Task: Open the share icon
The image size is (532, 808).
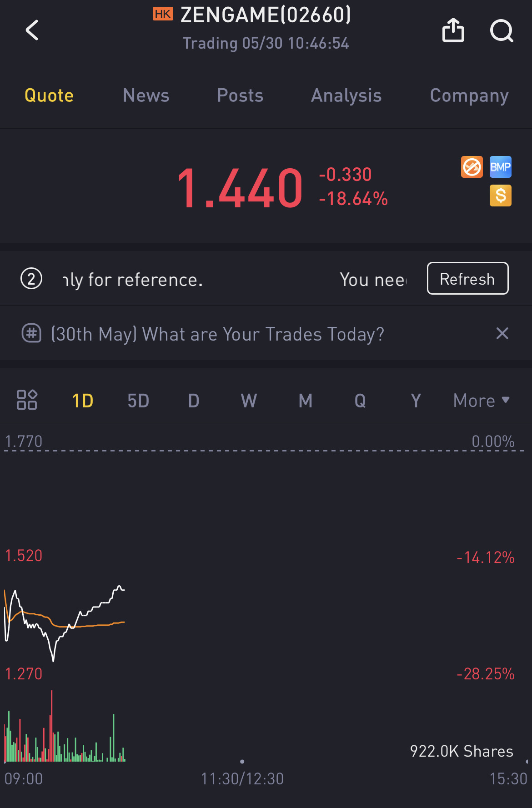Action: tap(453, 30)
